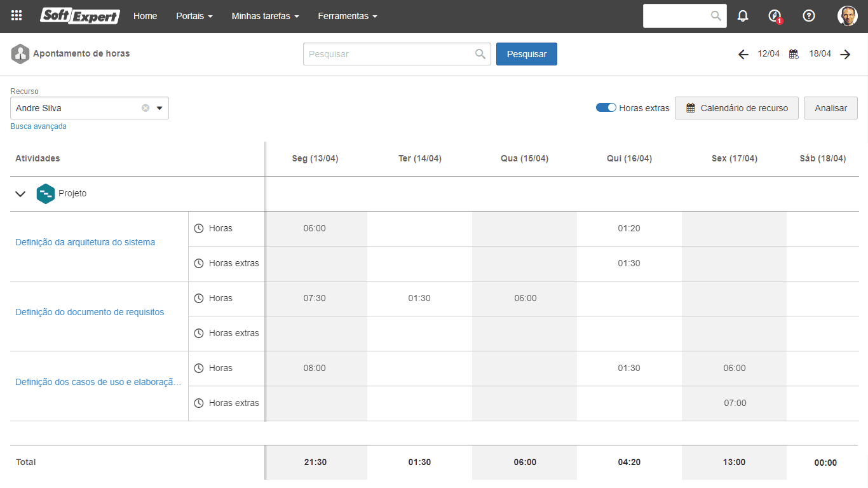Collapse the Projeto group

coord(20,194)
